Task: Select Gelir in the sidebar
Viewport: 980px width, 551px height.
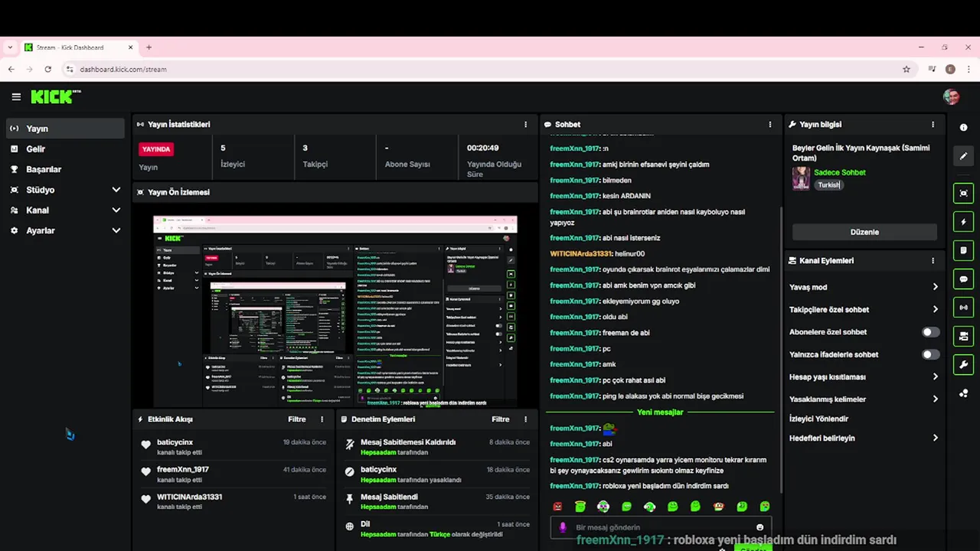Action: (65, 149)
